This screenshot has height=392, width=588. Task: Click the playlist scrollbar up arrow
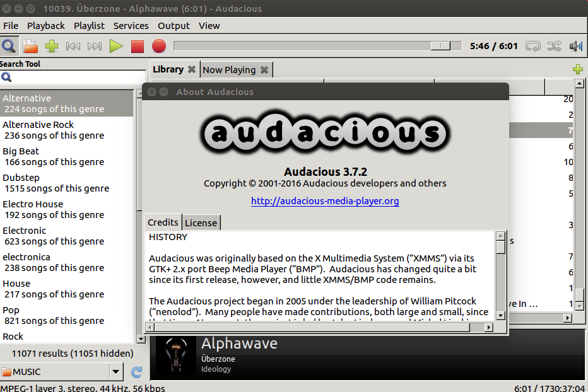pyautogui.click(x=580, y=84)
